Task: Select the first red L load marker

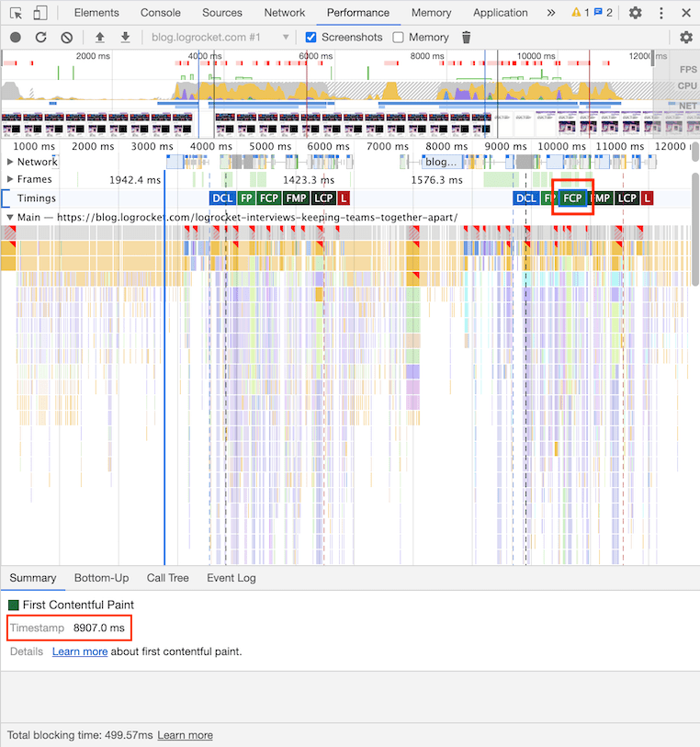Action: 344,198
